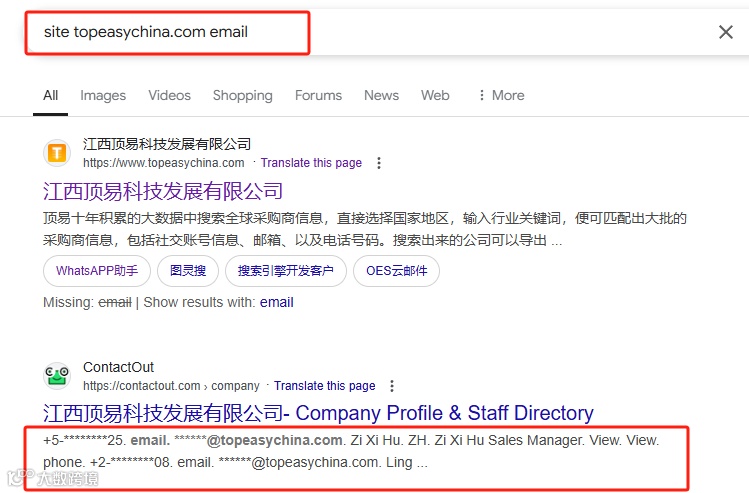Screen dimensions: 749x493
Task: Switch to the Videos tab
Action: click(169, 95)
